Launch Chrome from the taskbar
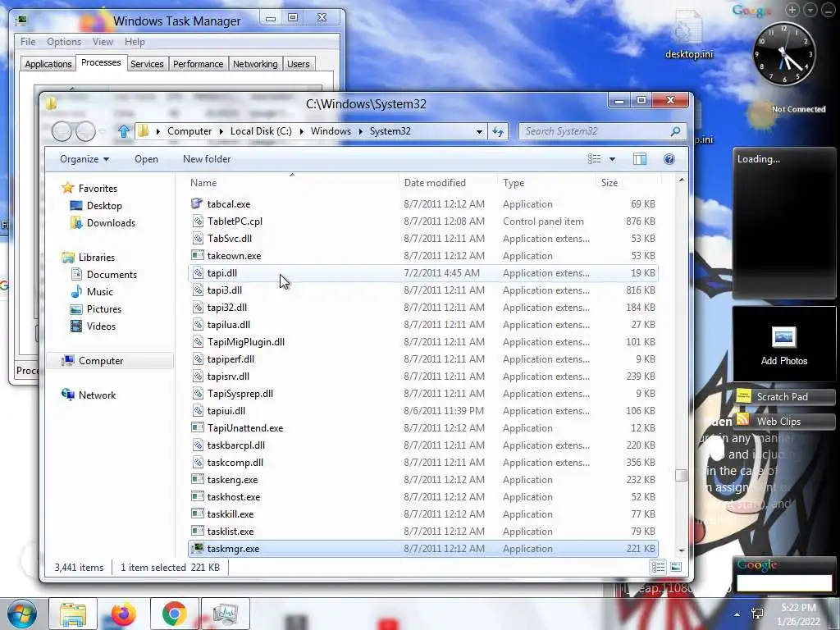This screenshot has width=840, height=630. click(175, 614)
